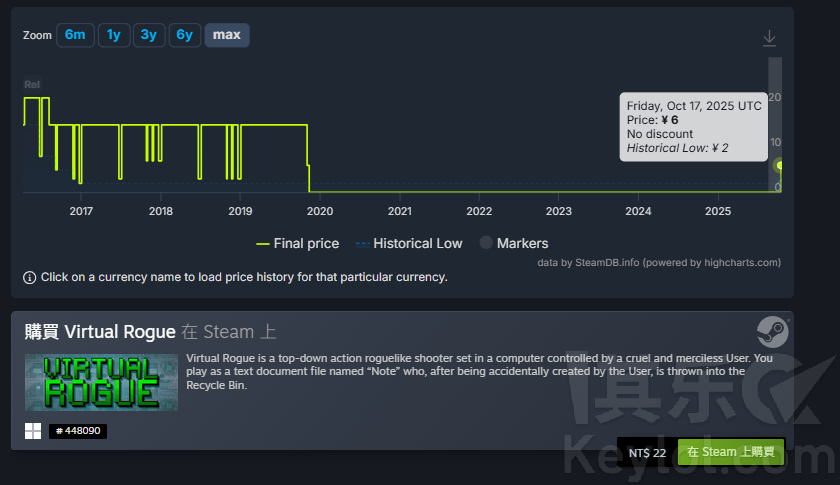Viewport: 840px width, 485px height.
Task: Switch zoom range to 3y
Action: 148,35
